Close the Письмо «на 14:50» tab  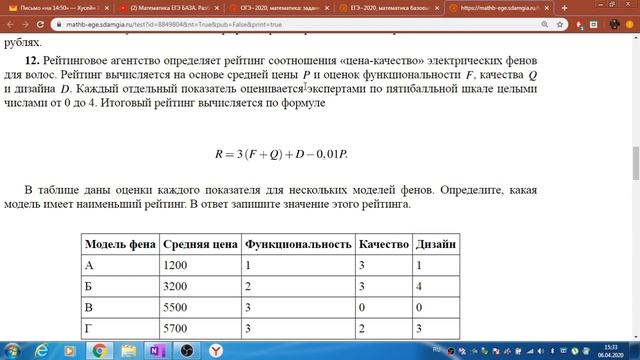[107, 8]
